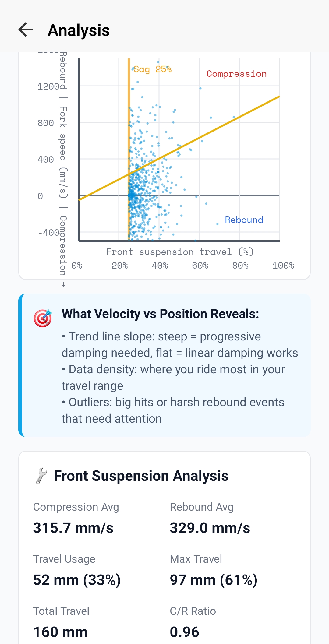Click the Travel Usage stat 52 mm (33%)
Image resolution: width=329 pixels, height=644 pixels.
point(77,580)
